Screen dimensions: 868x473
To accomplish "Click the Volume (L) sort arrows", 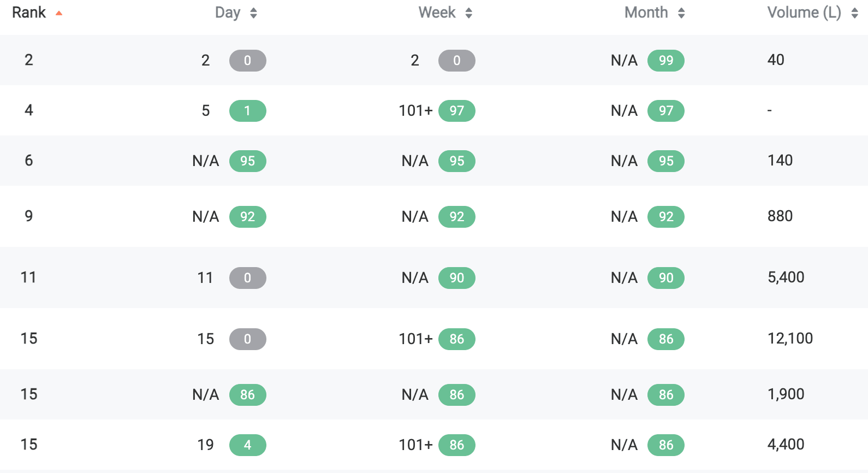I will 854,13.
